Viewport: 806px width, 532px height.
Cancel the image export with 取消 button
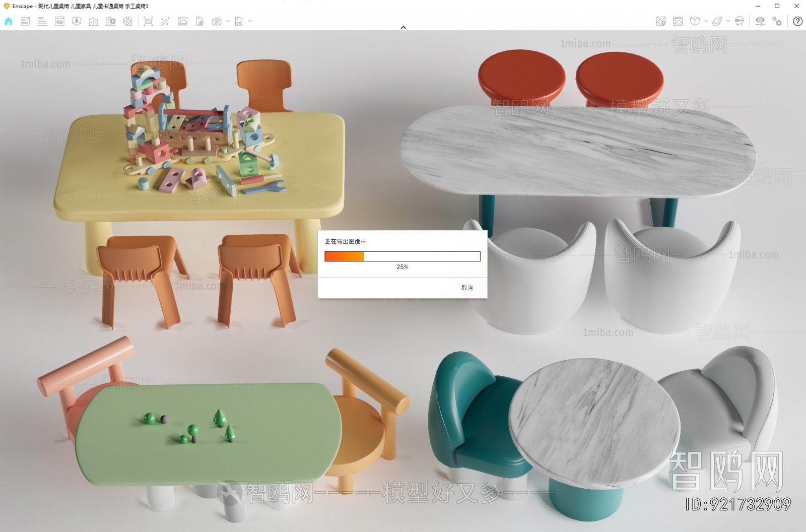(466, 288)
